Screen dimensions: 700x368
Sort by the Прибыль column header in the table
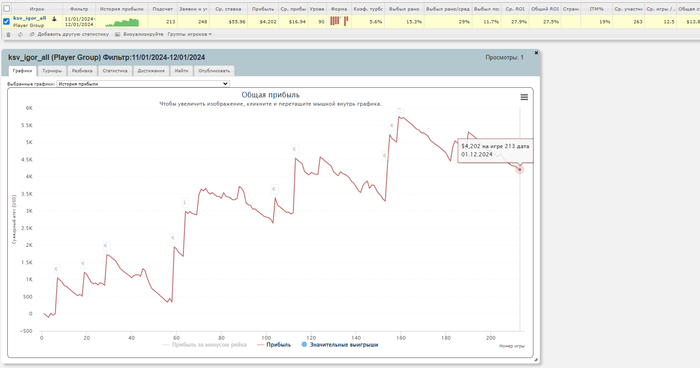(263, 9)
